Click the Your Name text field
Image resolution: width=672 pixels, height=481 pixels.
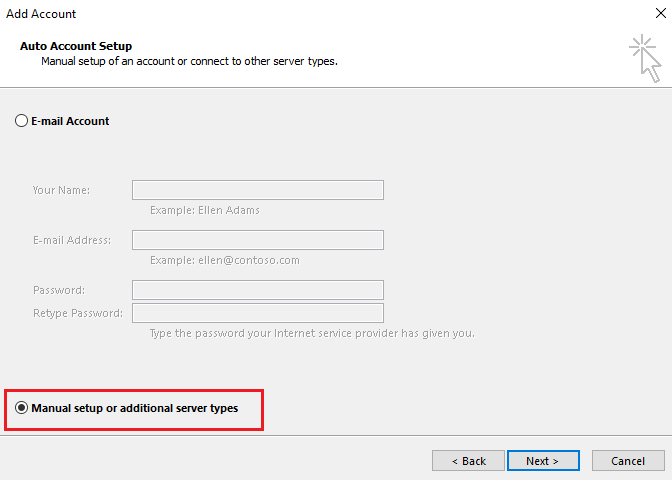tap(257, 190)
